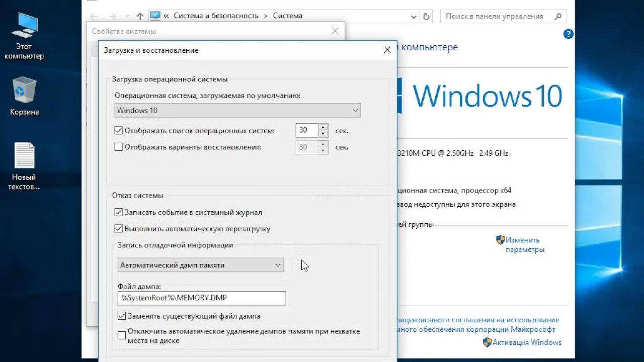This screenshot has height=362, width=644.
Task: Click the shield icon next to Активация Windows
Action: (487, 342)
